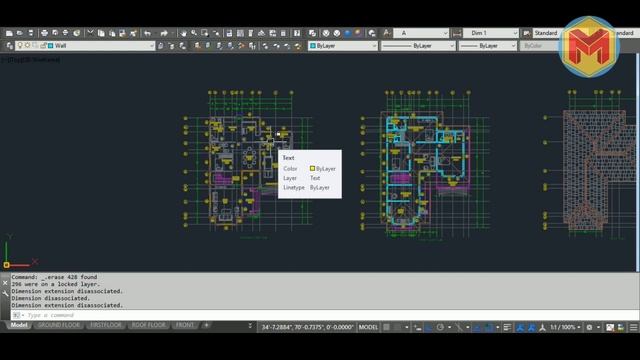Click the cyan Wall layer color swatch

51,46
